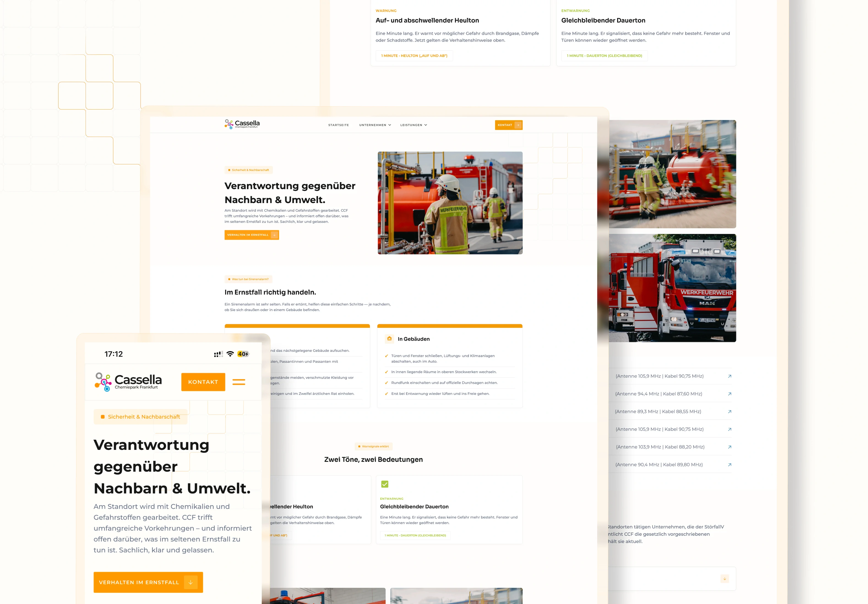Open the hero photo of the Werkfeuerwehr firefighter
868x604 pixels.
click(x=450, y=203)
